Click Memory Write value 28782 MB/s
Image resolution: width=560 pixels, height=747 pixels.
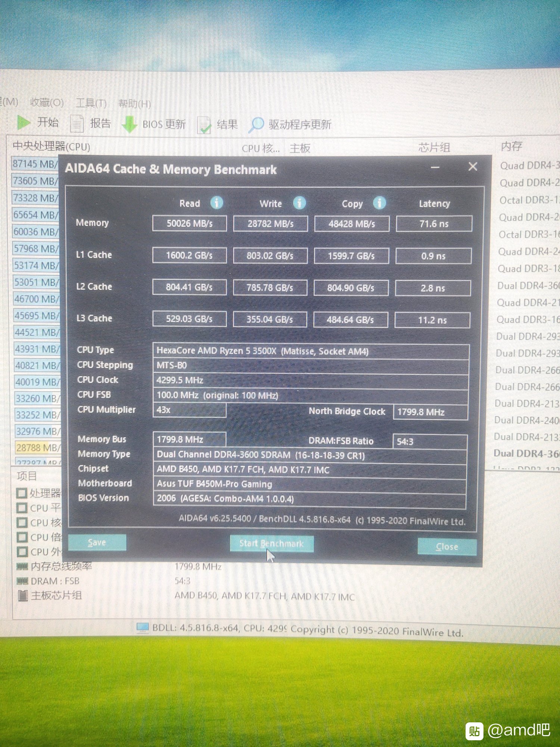point(271,224)
